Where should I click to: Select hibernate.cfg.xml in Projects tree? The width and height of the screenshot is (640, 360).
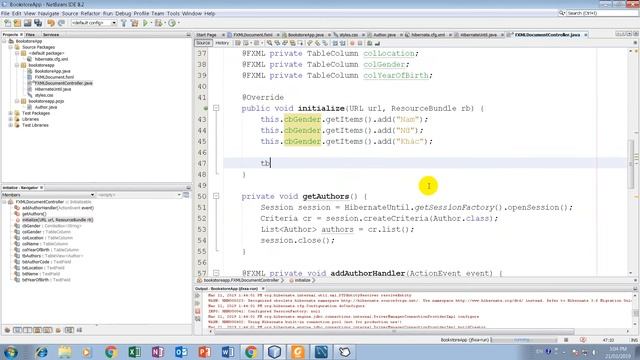51,59
